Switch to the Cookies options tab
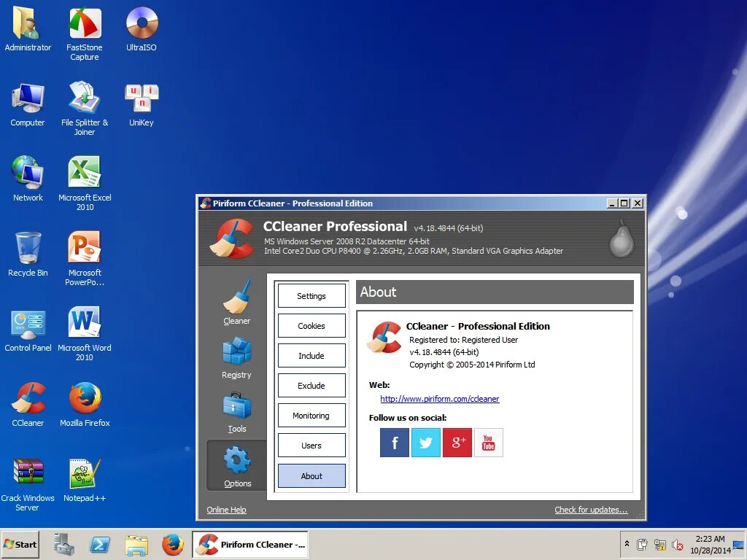747x560 pixels. pyautogui.click(x=311, y=326)
